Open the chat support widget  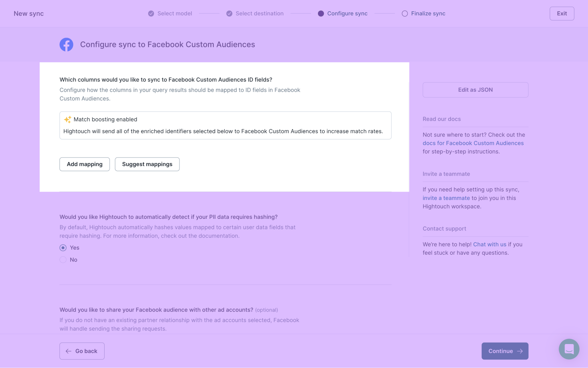(569, 349)
